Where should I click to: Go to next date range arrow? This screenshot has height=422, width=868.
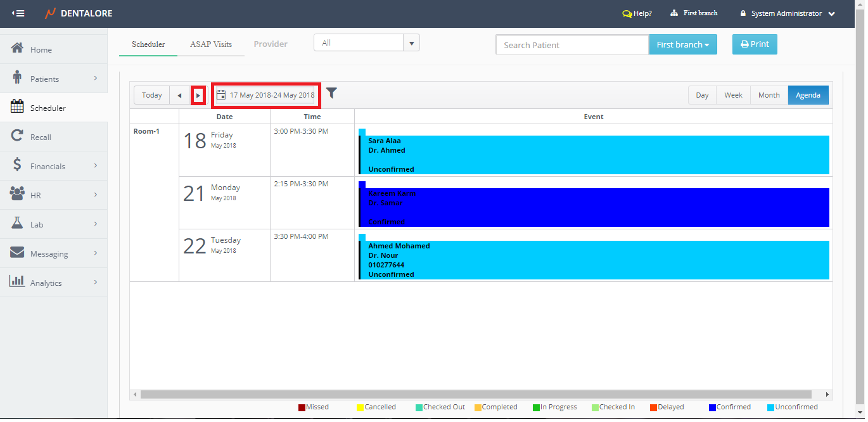(198, 96)
